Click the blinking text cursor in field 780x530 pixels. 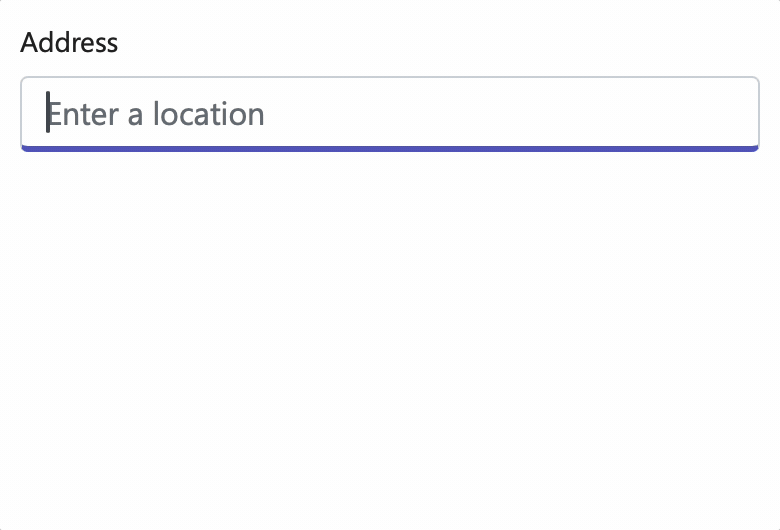click(x=48, y=112)
